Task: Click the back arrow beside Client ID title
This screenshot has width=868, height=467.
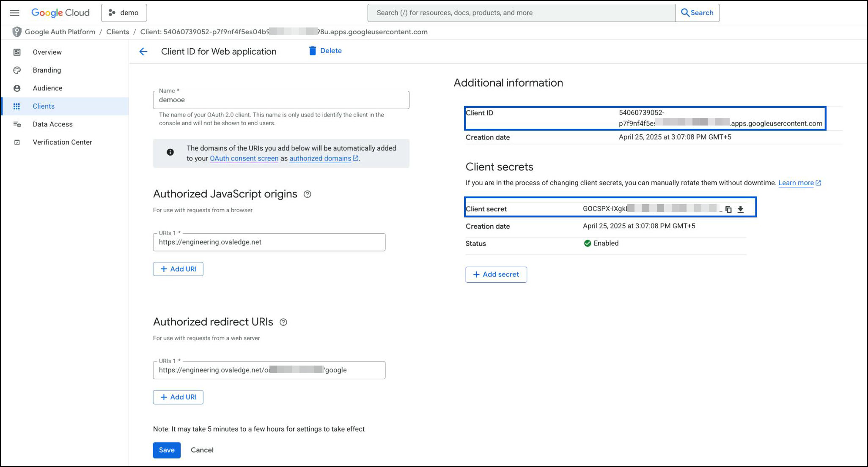Action: (143, 52)
